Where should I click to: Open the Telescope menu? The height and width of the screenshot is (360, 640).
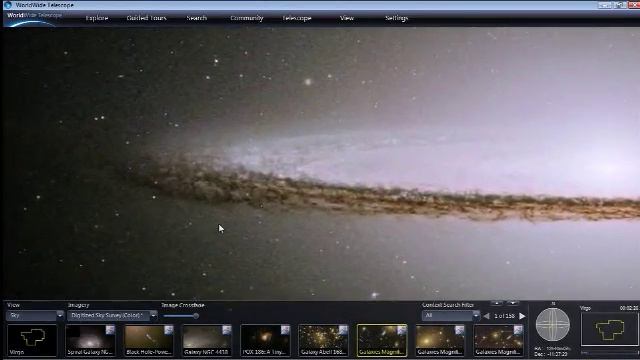(297, 18)
